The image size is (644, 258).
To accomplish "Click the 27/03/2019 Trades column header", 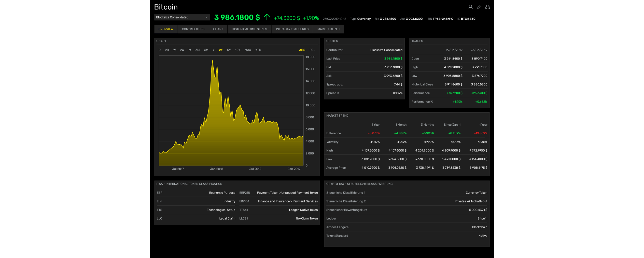I will [x=454, y=50].
